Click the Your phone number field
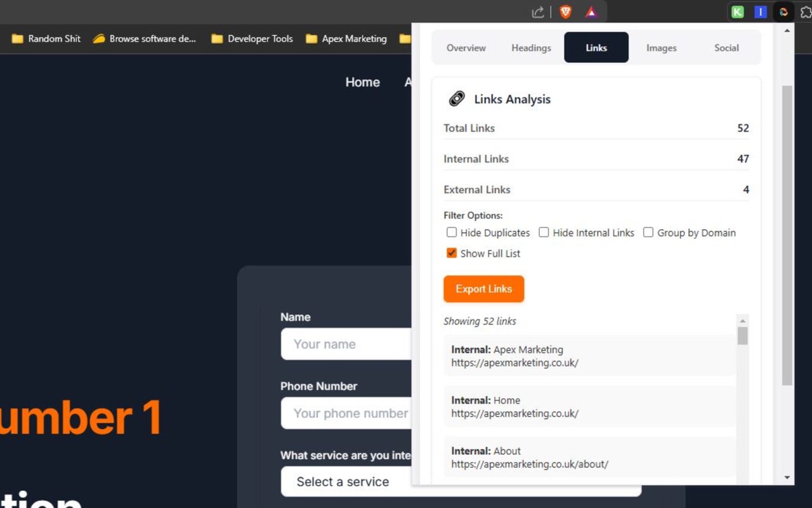This screenshot has width=812, height=508. (346, 413)
